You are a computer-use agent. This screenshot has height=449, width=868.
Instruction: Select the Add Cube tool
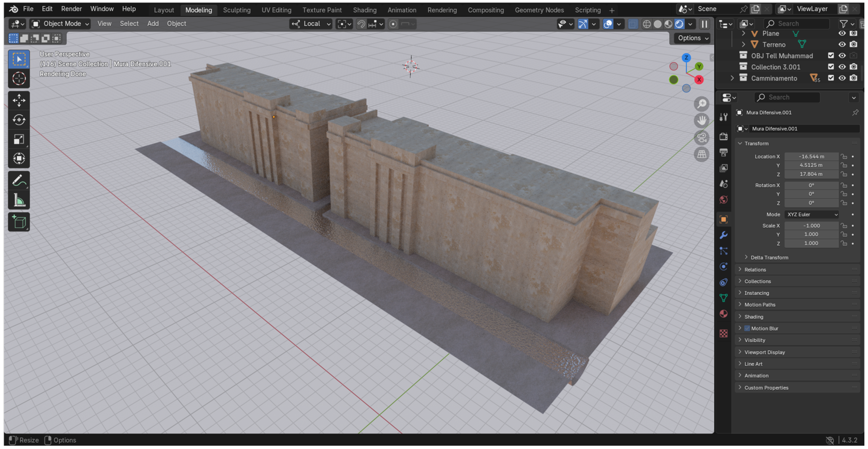coord(19,222)
